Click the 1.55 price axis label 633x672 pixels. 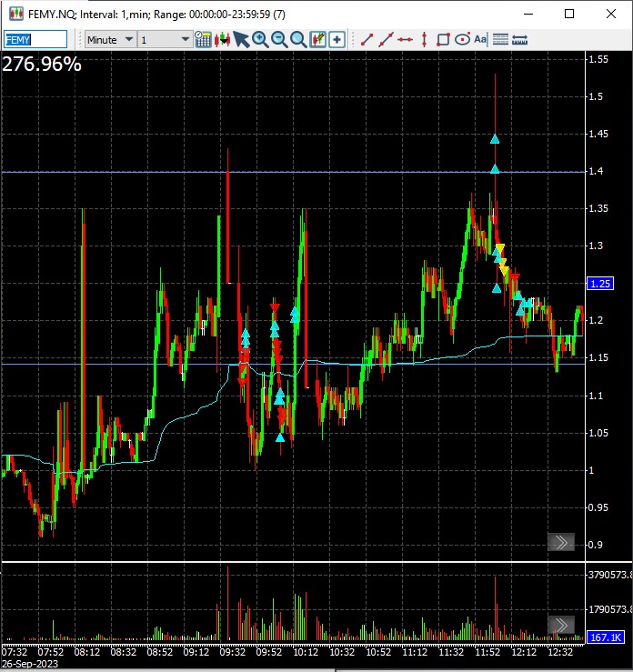[598, 59]
